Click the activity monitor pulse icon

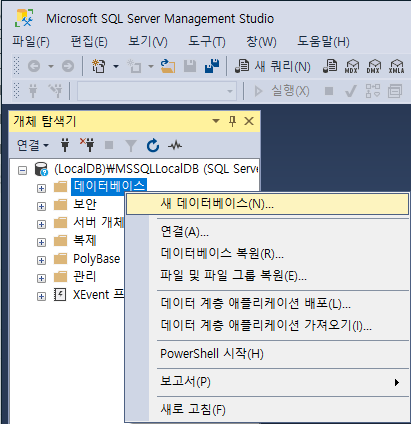click(x=175, y=145)
